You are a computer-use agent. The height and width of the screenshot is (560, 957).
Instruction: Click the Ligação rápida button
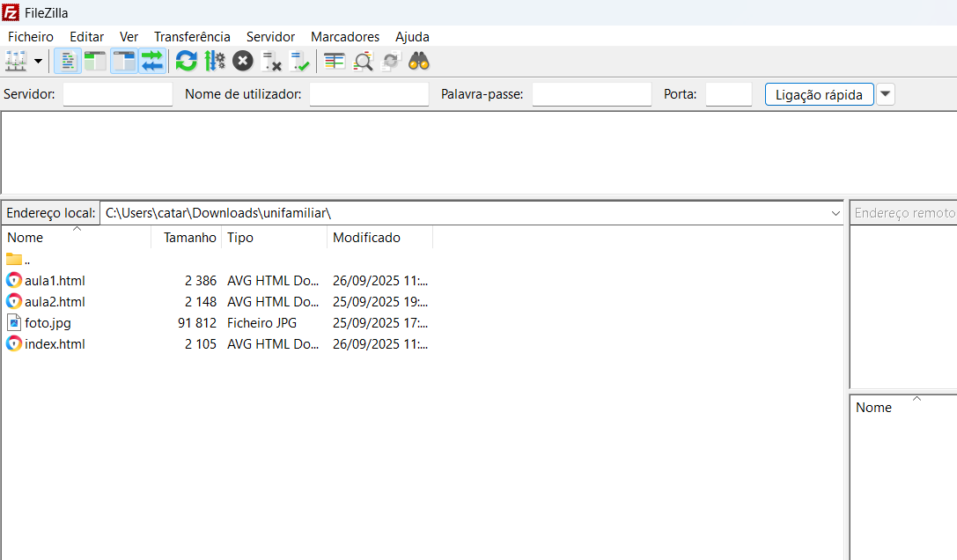819,94
